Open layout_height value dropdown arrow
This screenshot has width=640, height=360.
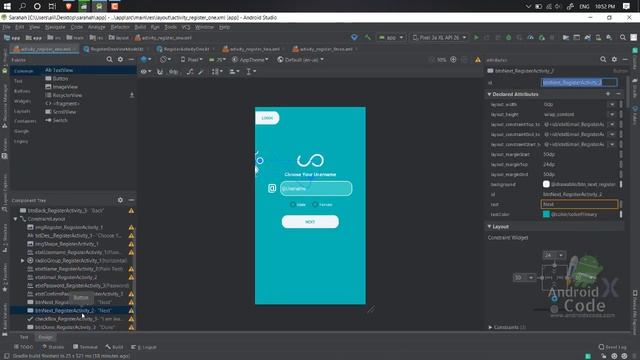point(612,114)
